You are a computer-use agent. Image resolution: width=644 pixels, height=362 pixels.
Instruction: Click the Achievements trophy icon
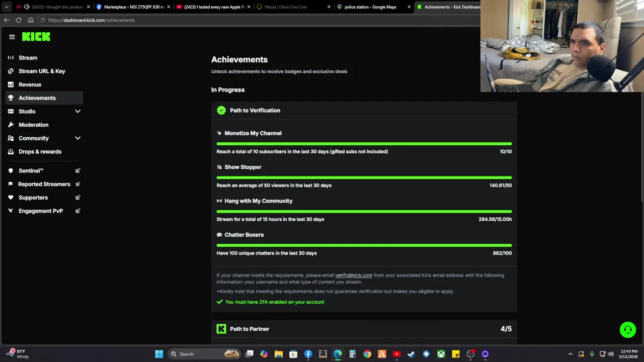click(11, 98)
